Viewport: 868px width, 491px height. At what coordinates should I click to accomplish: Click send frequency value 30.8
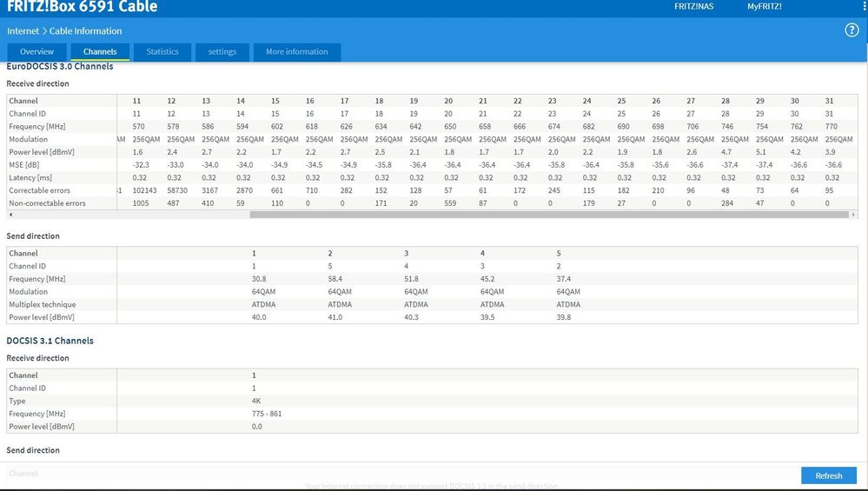pyautogui.click(x=259, y=279)
